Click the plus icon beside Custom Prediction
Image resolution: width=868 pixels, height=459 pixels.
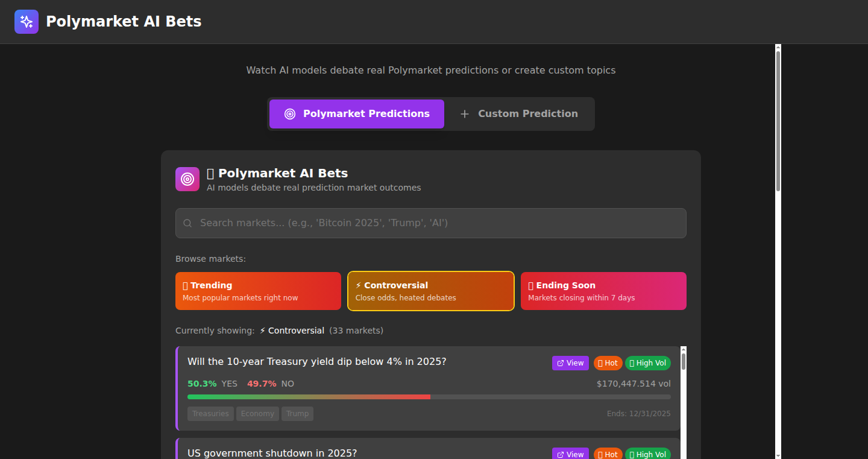click(465, 114)
